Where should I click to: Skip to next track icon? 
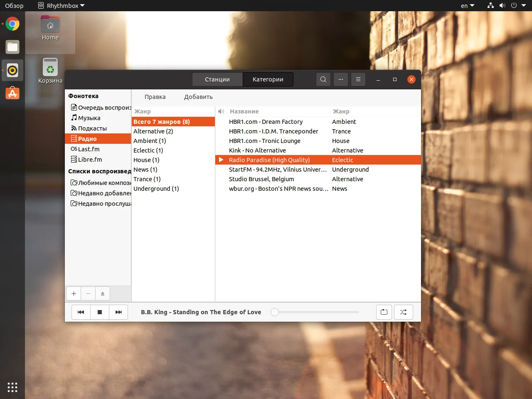(x=118, y=312)
